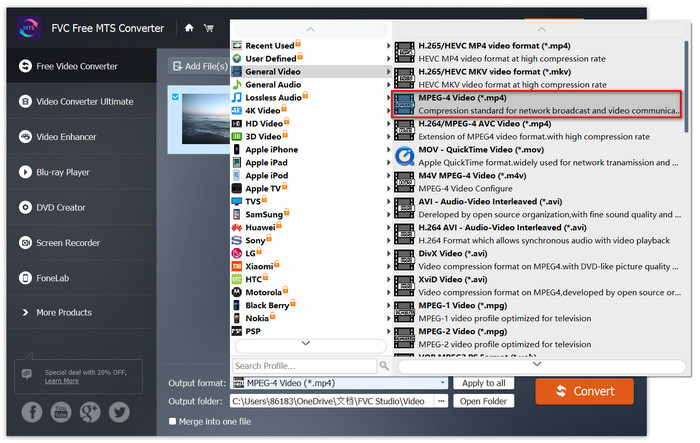Select the Sony device category
This screenshot has height=443, width=700.
click(x=311, y=240)
